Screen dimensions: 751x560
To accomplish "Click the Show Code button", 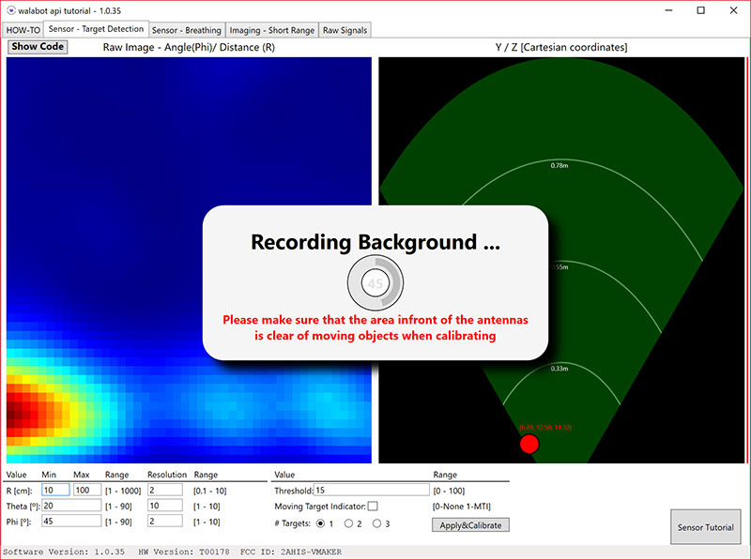I will [x=38, y=46].
